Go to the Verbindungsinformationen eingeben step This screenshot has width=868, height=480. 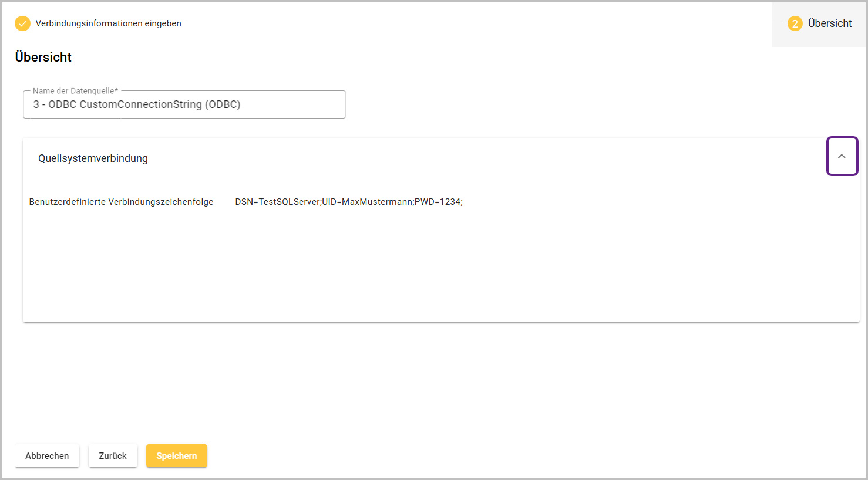pyautogui.click(x=108, y=23)
